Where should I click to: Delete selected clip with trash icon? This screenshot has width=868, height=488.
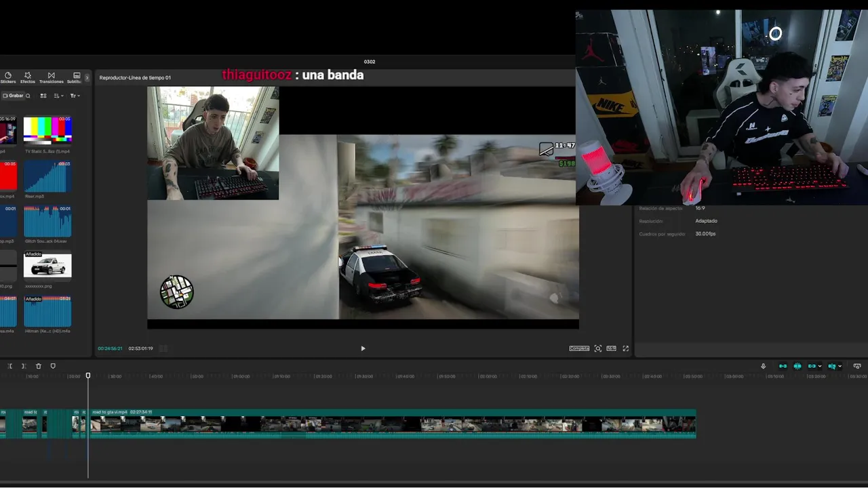pyautogui.click(x=38, y=366)
